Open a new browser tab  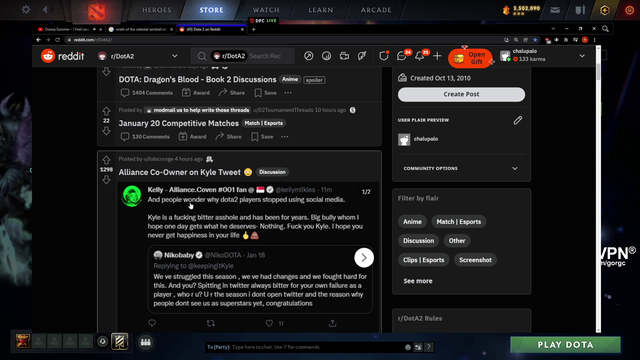click(x=253, y=29)
